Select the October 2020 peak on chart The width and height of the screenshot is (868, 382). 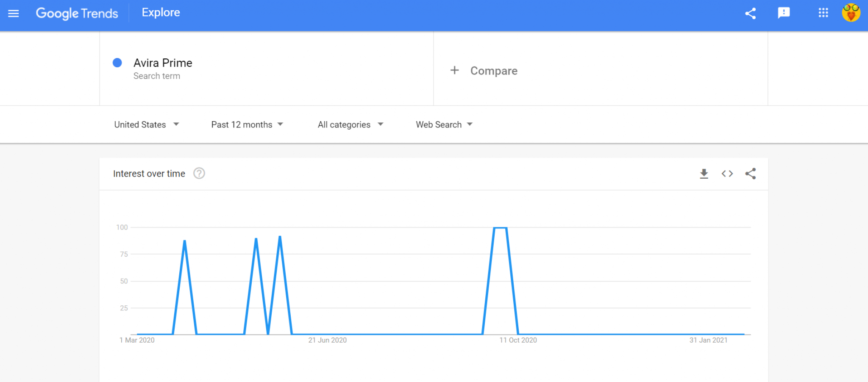click(500, 228)
